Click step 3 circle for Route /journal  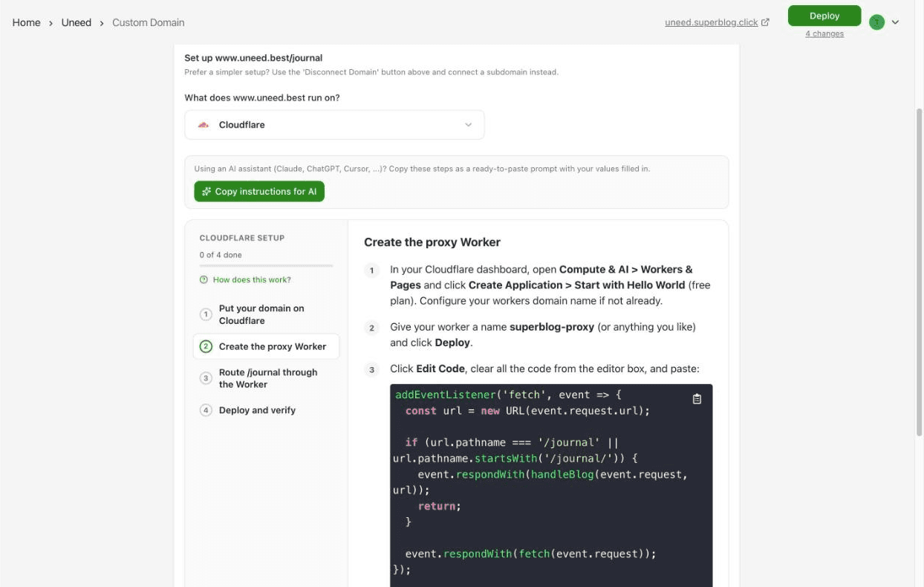point(206,378)
